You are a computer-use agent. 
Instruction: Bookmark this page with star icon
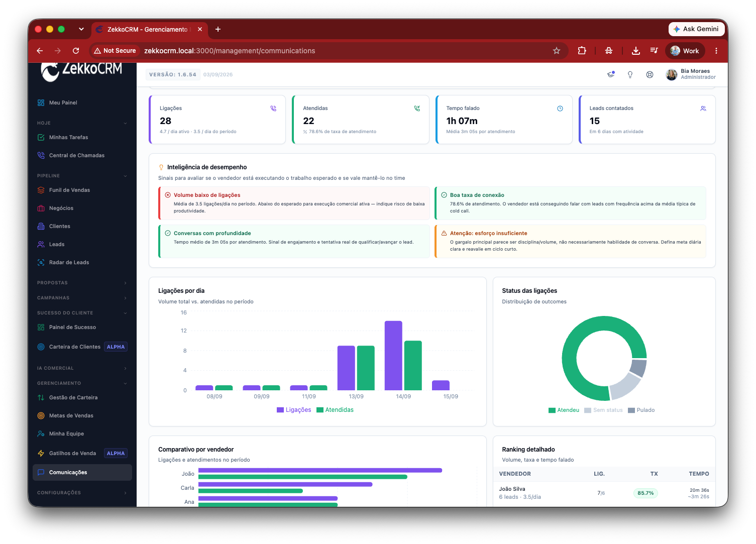tap(557, 51)
